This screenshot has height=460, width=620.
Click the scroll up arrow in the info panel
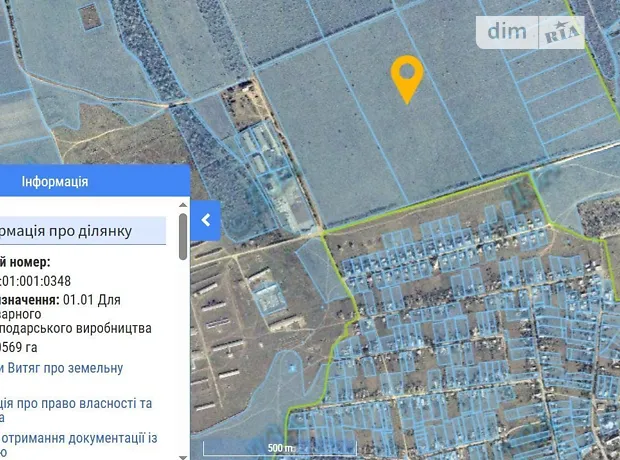183,205
